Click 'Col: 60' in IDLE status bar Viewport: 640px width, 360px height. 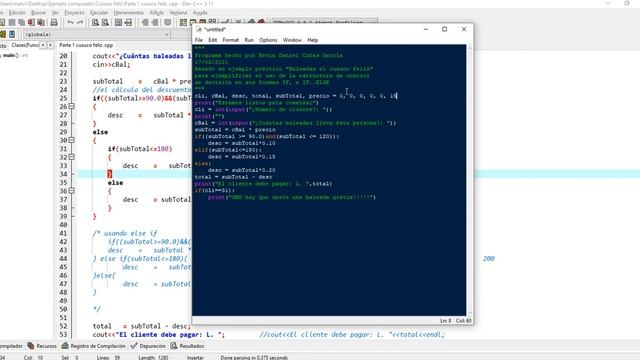pyautogui.click(x=464, y=321)
